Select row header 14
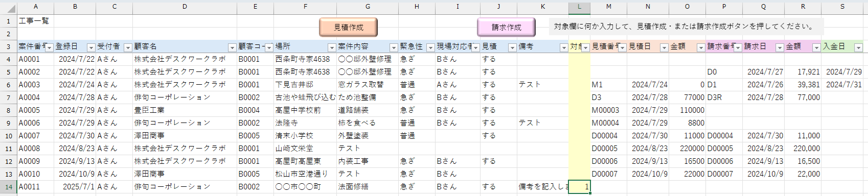The image size is (868, 196). 8,187
